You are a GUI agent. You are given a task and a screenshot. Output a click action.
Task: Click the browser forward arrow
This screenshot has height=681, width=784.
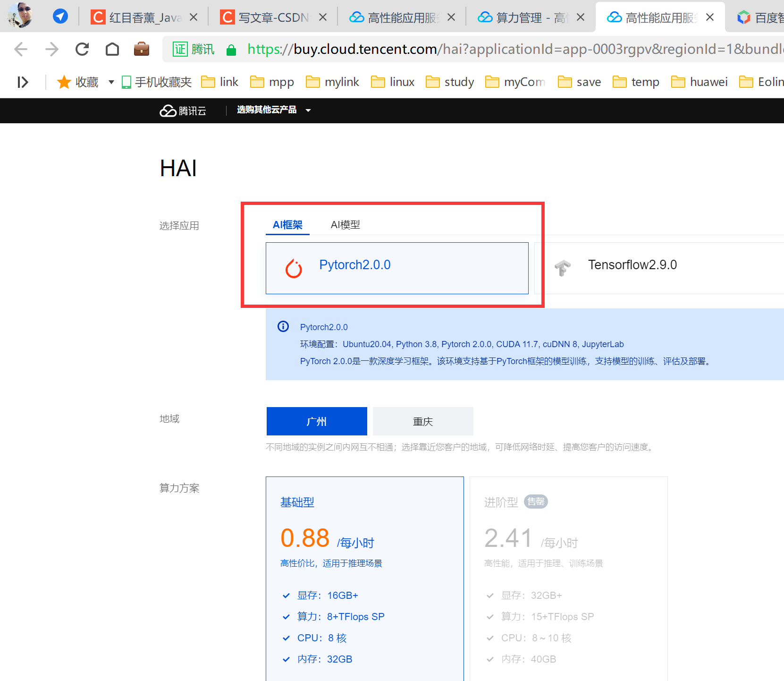tap(51, 49)
